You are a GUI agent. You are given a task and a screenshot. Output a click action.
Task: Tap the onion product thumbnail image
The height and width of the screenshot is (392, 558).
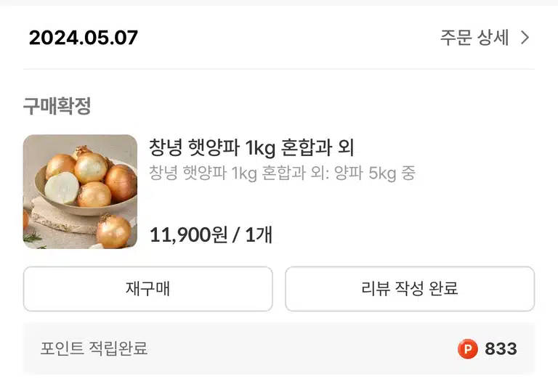coord(80,192)
